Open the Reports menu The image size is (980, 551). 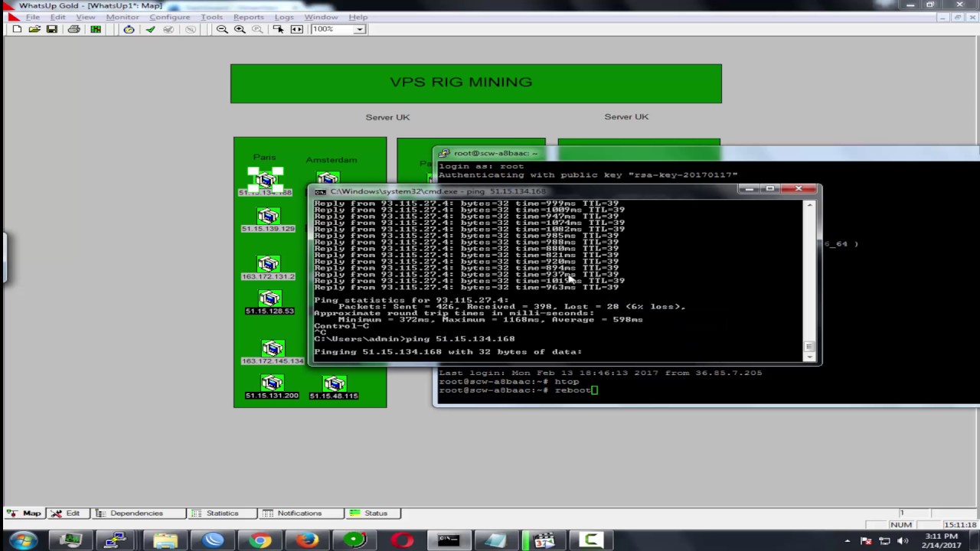(248, 17)
